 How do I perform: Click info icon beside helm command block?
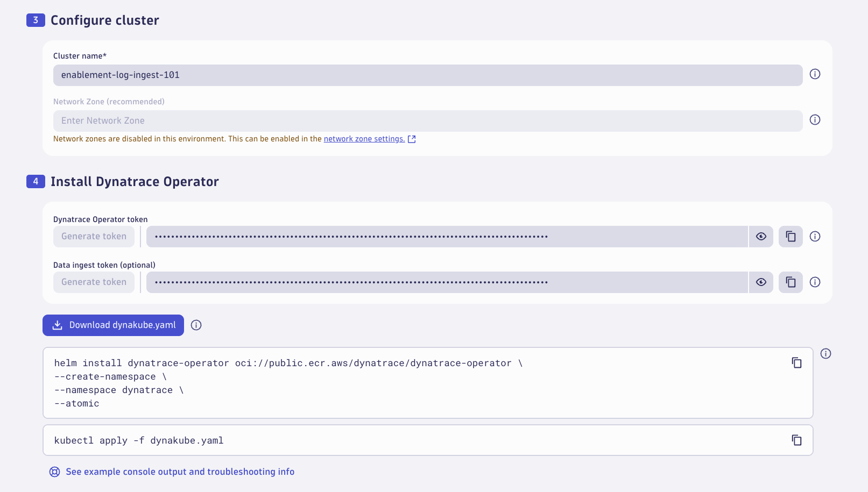pyautogui.click(x=825, y=354)
